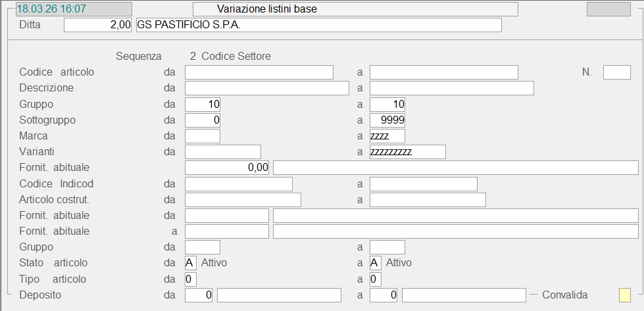
Task: Click the Marca 'a' field containing zzzz
Action: click(x=387, y=136)
